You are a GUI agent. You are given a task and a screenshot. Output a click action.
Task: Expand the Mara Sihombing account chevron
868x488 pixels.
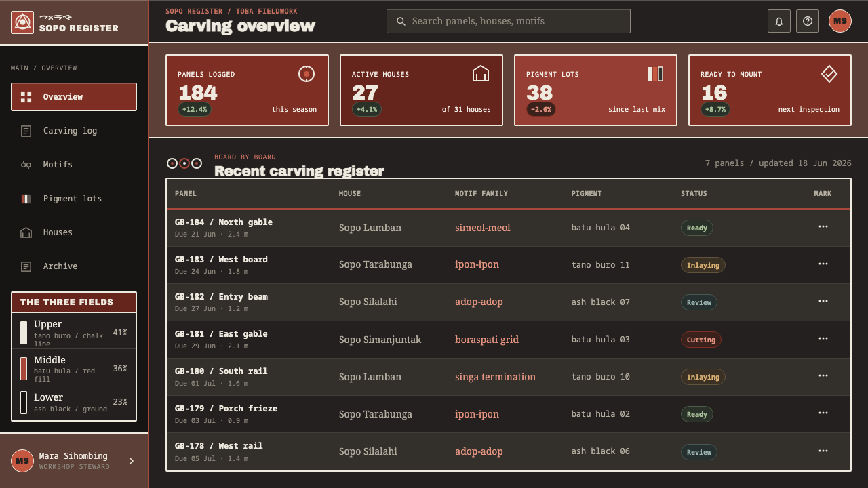[132, 461]
